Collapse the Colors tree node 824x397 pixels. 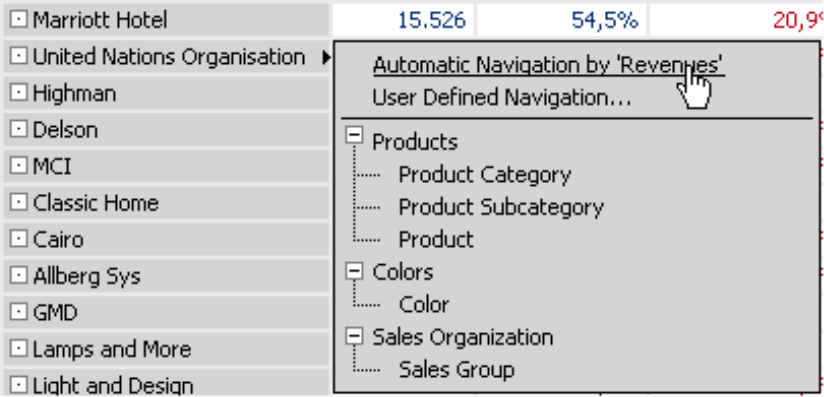(x=355, y=271)
